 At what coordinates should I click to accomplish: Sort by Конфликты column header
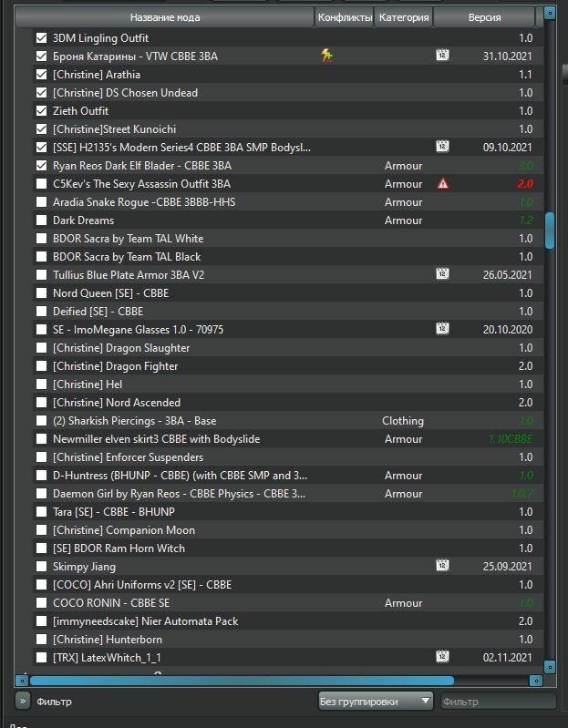point(345,17)
